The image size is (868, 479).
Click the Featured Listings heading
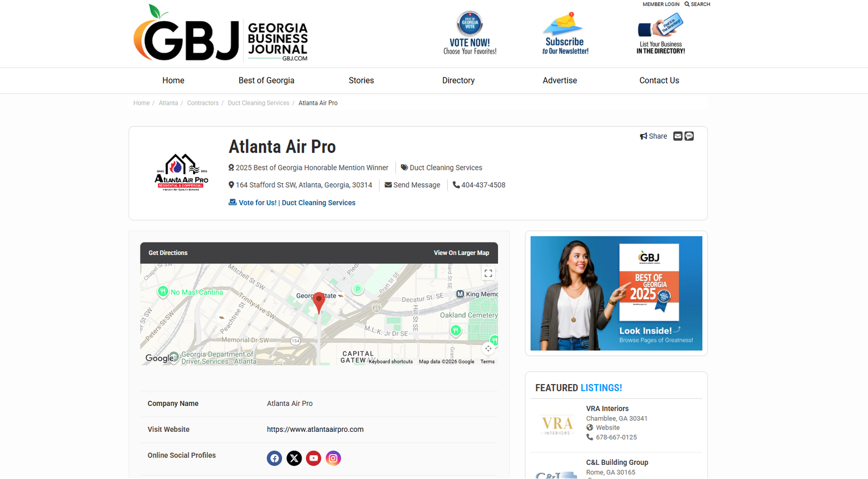579,388
